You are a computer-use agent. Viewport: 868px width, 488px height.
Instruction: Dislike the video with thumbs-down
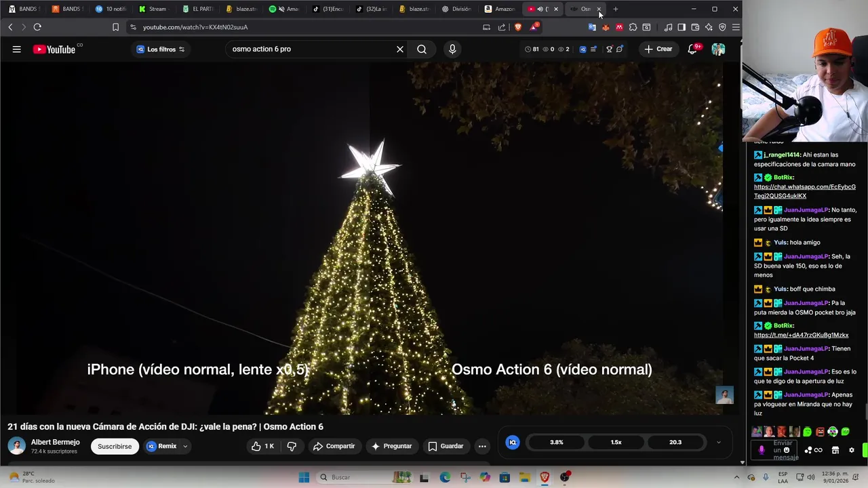(292, 446)
